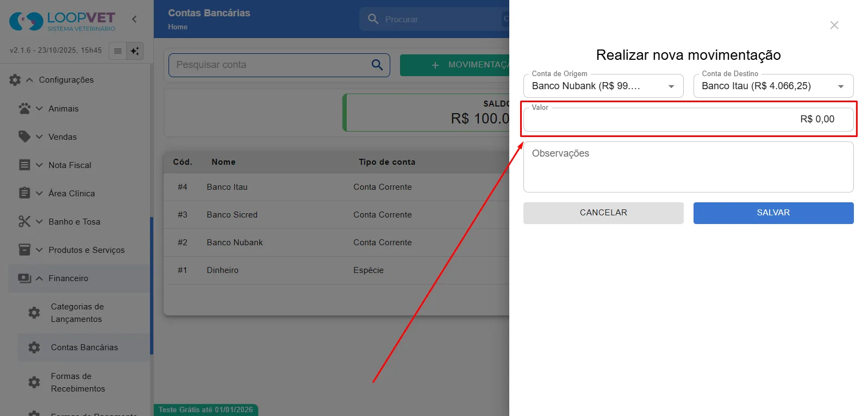The image size is (868, 416).
Task: Open the Conta de Destino dropdown
Action: tap(773, 86)
